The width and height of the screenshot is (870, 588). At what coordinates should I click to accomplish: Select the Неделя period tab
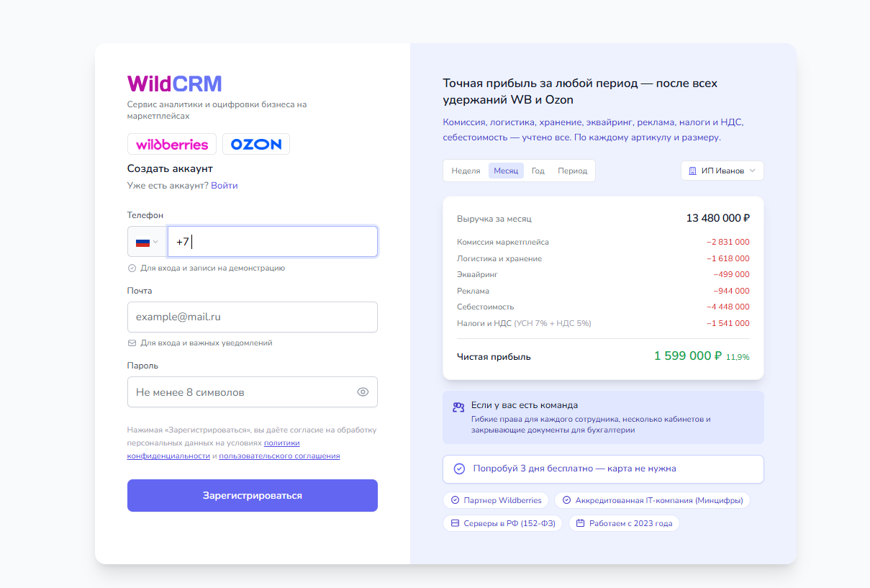pyautogui.click(x=466, y=171)
